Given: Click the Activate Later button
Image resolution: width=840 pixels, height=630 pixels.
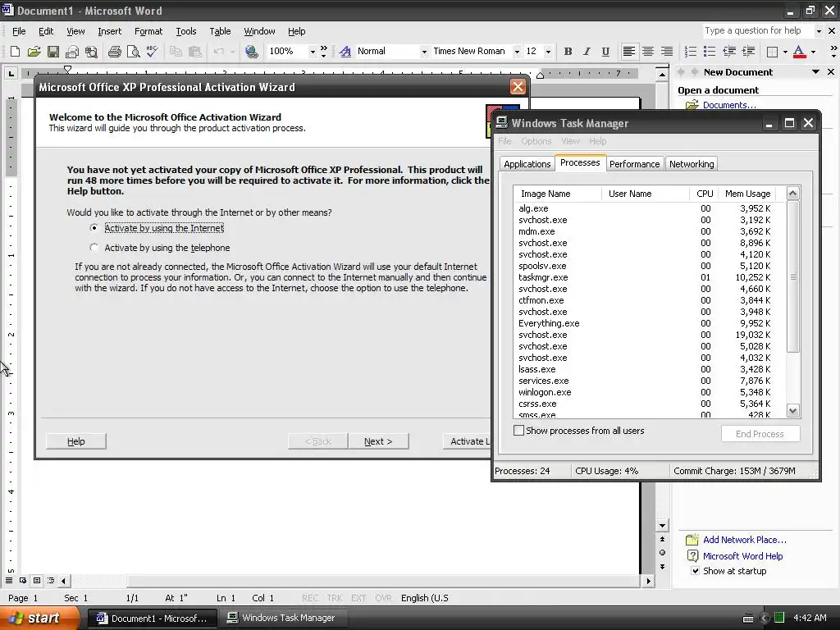Looking at the screenshot, I should click(x=467, y=441).
